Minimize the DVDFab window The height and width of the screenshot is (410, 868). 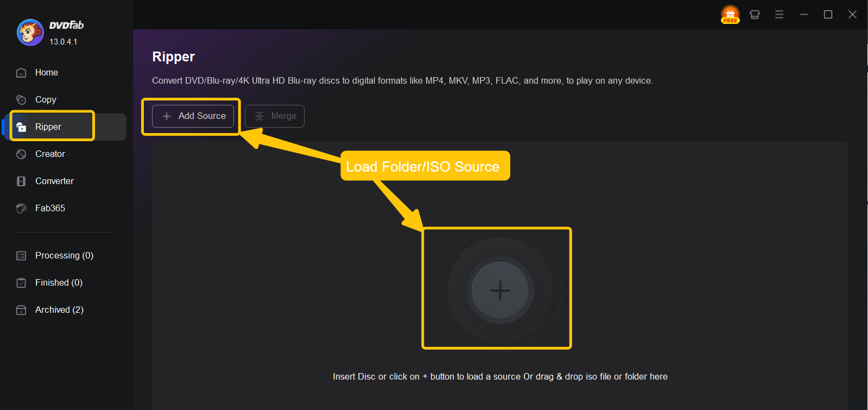pos(803,15)
